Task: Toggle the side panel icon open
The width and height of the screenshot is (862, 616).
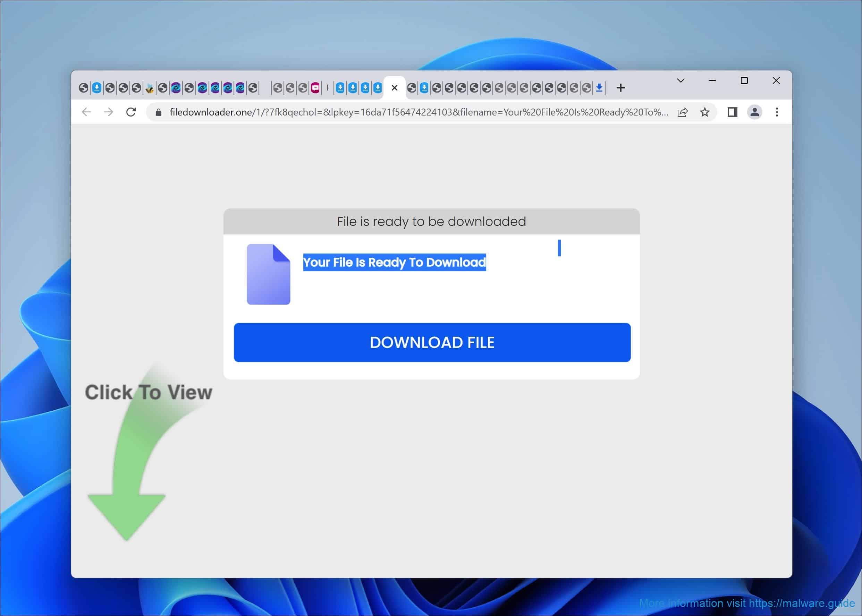Action: [x=733, y=112]
